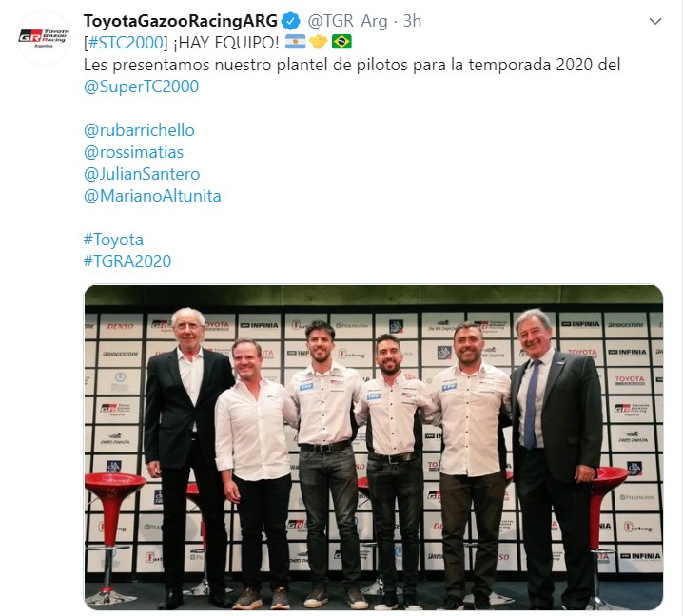The height and width of the screenshot is (616, 683).
Task: Open the @SuperTC2000 mention
Action: 141,87
